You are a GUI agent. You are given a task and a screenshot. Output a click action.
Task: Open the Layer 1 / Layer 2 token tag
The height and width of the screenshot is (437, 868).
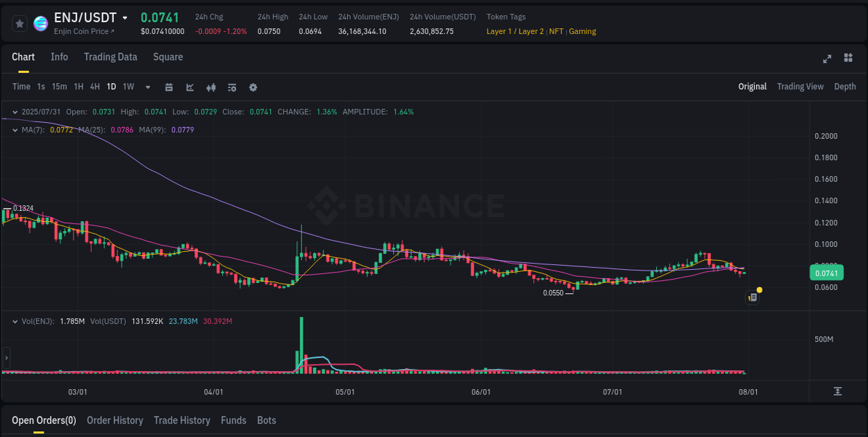pos(515,31)
